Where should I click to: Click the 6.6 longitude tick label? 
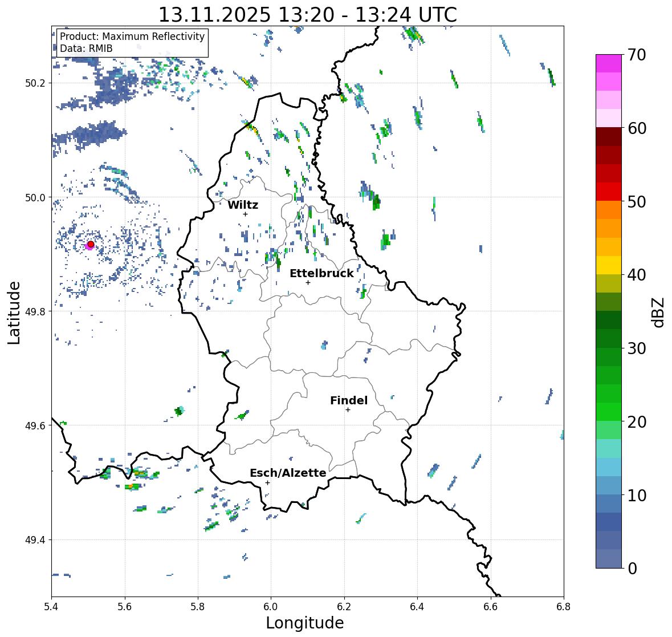coord(490,607)
